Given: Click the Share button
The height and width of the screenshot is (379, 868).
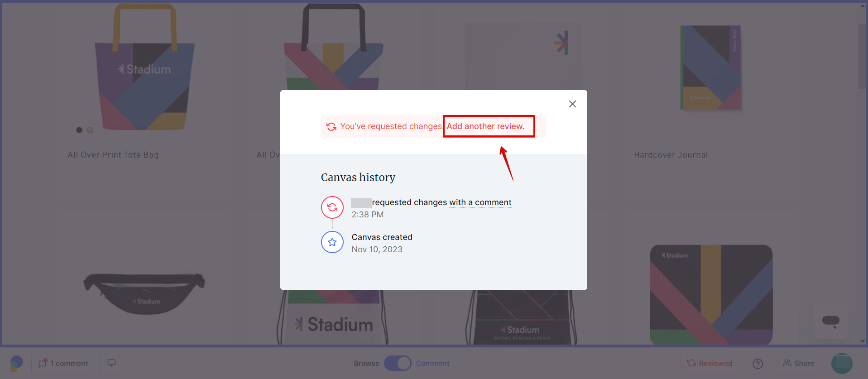Looking at the screenshot, I should 798,363.
